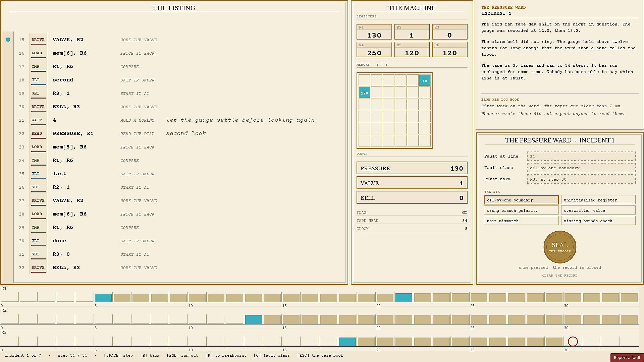Screen dimensions: 644x362
Task: Click [C] fault class hint
Action: pyautogui.click(x=272, y=355)
